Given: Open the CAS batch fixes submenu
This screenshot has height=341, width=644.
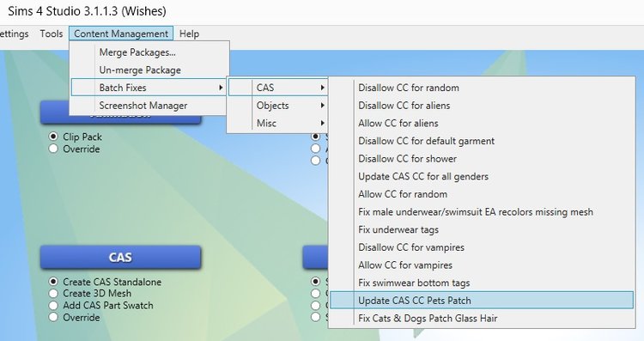Looking at the screenshot, I should [x=277, y=88].
